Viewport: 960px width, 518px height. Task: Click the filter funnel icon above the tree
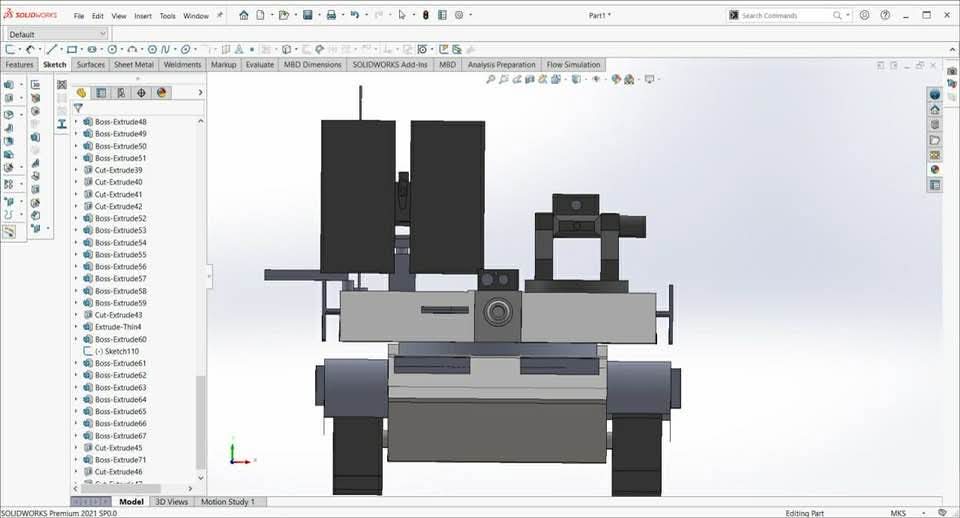pyautogui.click(x=78, y=108)
